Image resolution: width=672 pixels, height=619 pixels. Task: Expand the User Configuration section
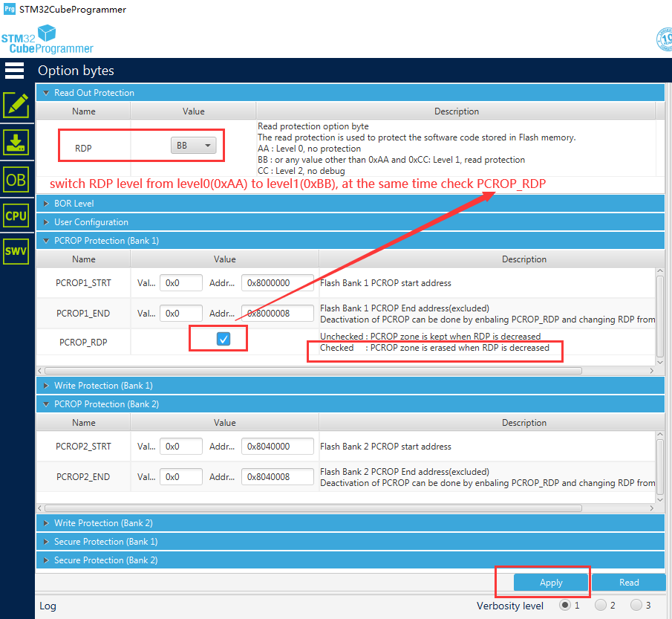[x=350, y=221]
